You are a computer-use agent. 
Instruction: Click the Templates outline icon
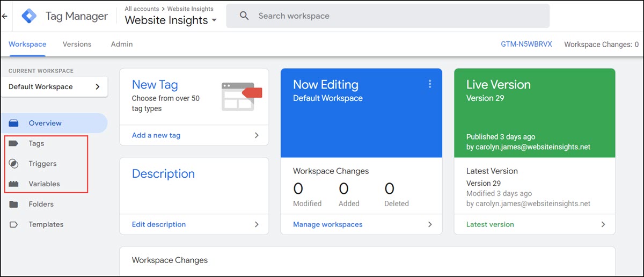pos(14,224)
